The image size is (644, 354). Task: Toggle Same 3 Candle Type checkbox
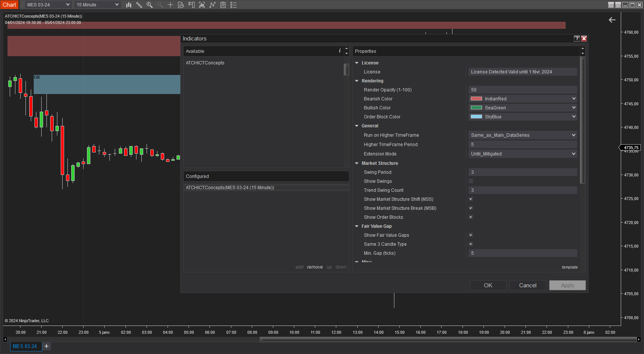(x=471, y=244)
